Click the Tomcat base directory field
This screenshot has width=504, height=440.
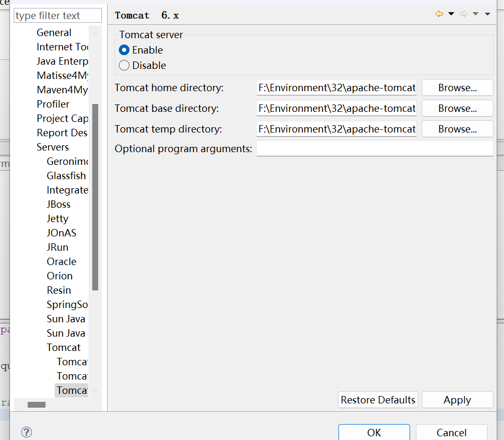pos(336,108)
